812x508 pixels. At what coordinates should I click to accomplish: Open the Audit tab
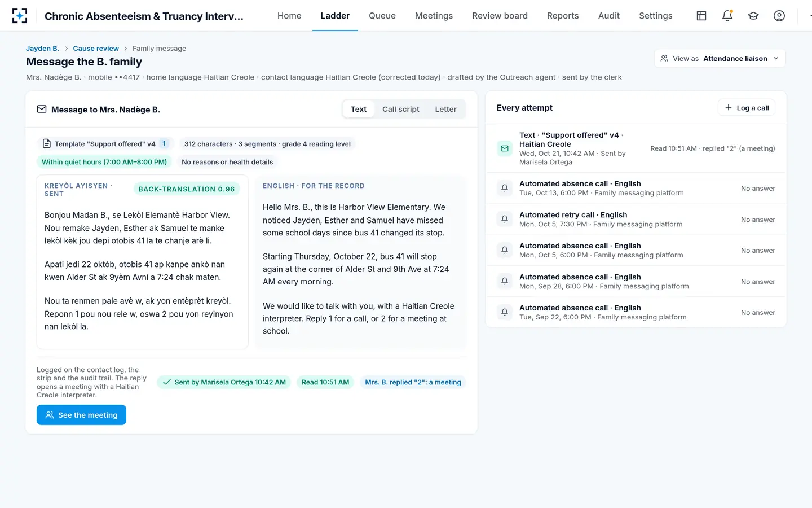coord(609,16)
